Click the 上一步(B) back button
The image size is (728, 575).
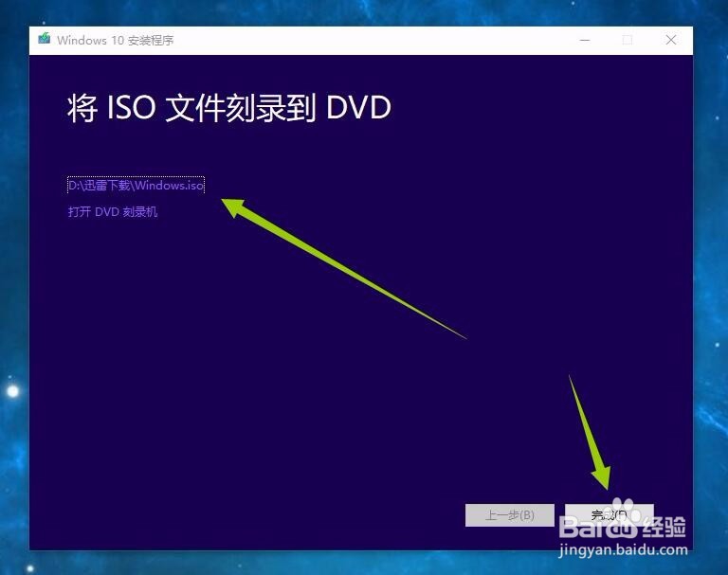(509, 515)
